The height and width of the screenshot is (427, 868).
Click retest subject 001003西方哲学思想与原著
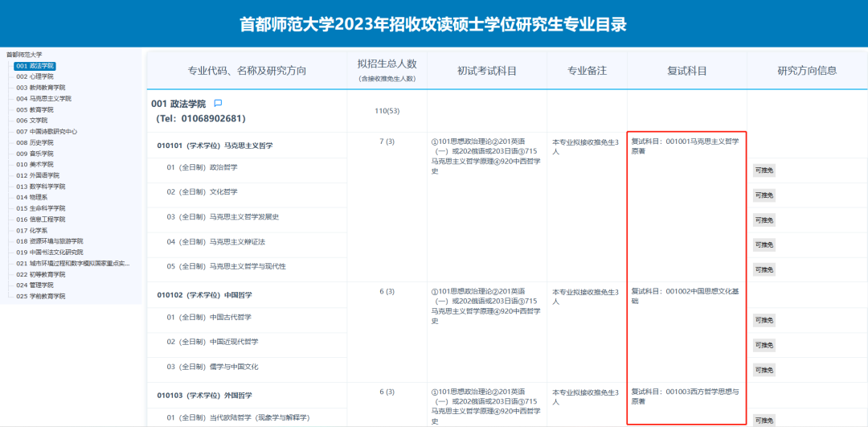pos(686,396)
